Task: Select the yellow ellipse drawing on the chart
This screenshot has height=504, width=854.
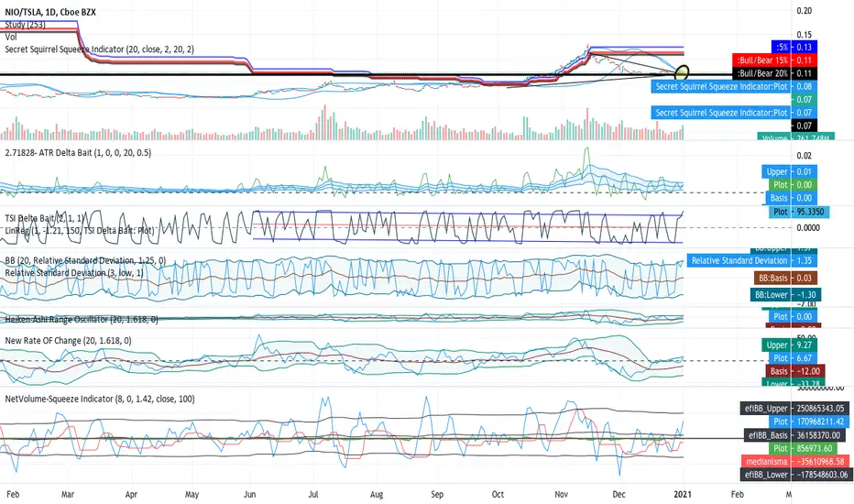Action: click(682, 71)
